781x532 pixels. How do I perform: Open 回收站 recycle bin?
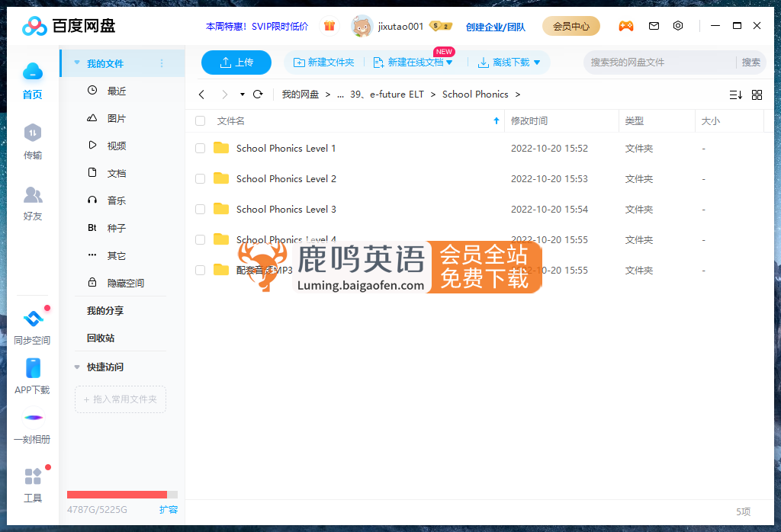[101, 338]
